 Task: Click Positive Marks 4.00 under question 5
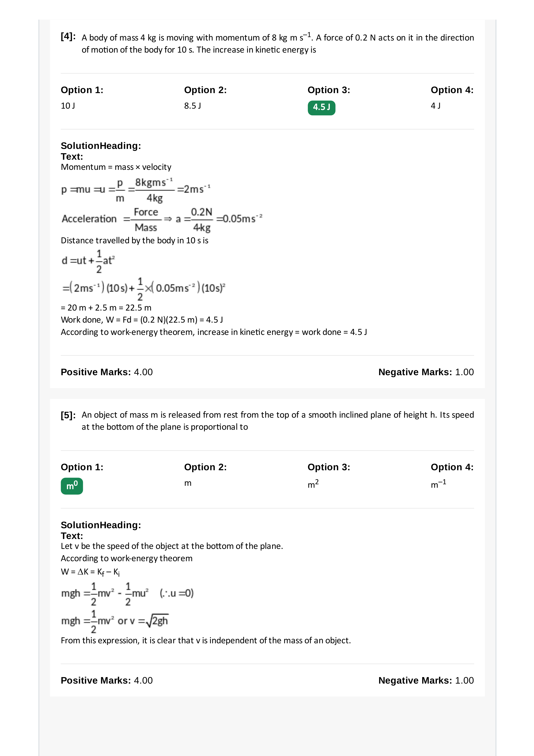pos(107,680)
